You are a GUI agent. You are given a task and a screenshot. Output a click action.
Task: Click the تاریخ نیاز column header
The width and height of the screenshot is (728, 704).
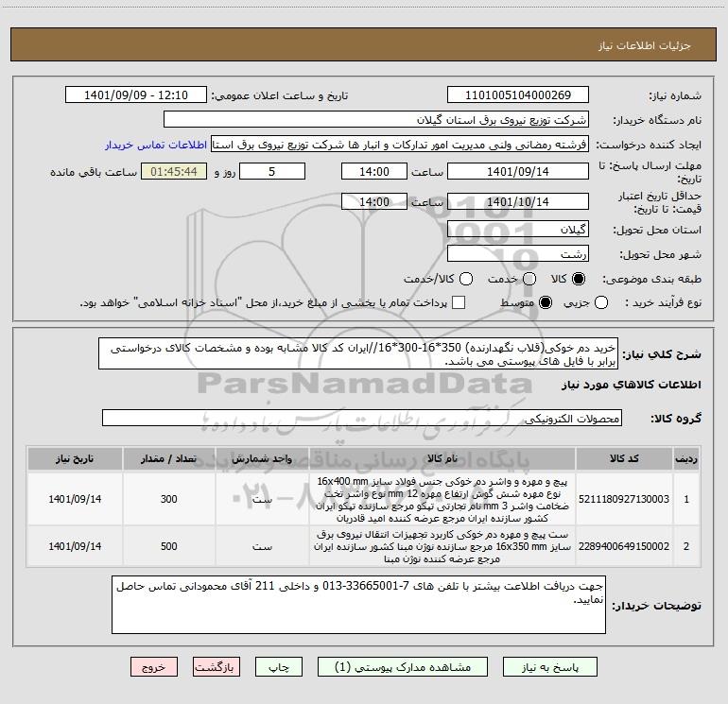pos(75,458)
